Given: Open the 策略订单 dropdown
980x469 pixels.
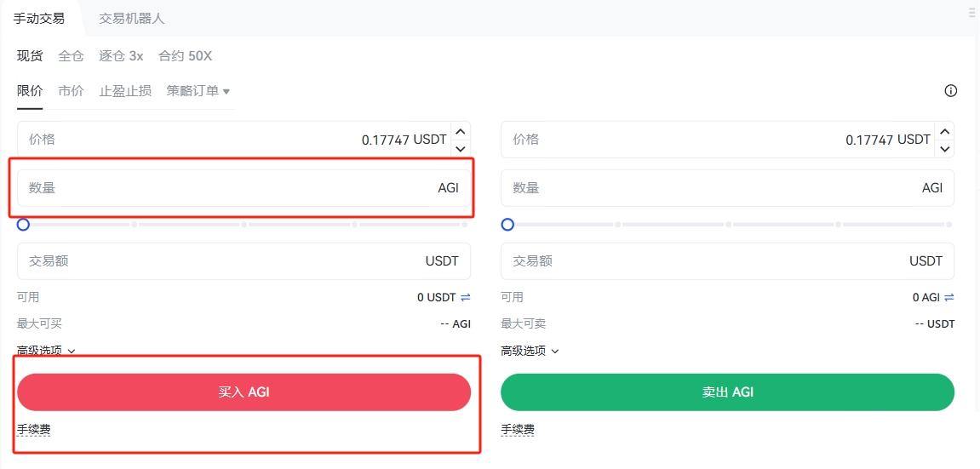Looking at the screenshot, I should coord(198,91).
